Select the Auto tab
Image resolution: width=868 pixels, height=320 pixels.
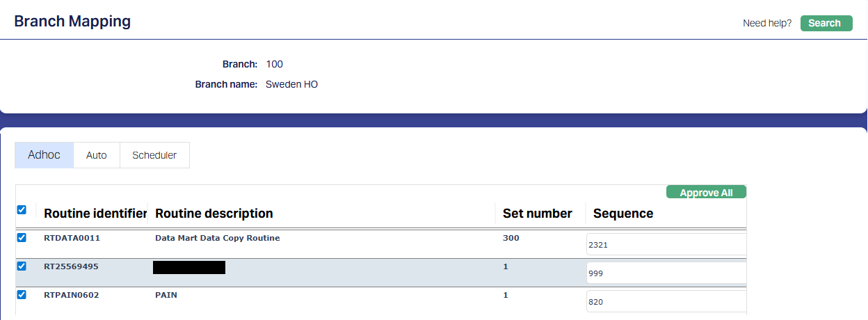tap(97, 155)
